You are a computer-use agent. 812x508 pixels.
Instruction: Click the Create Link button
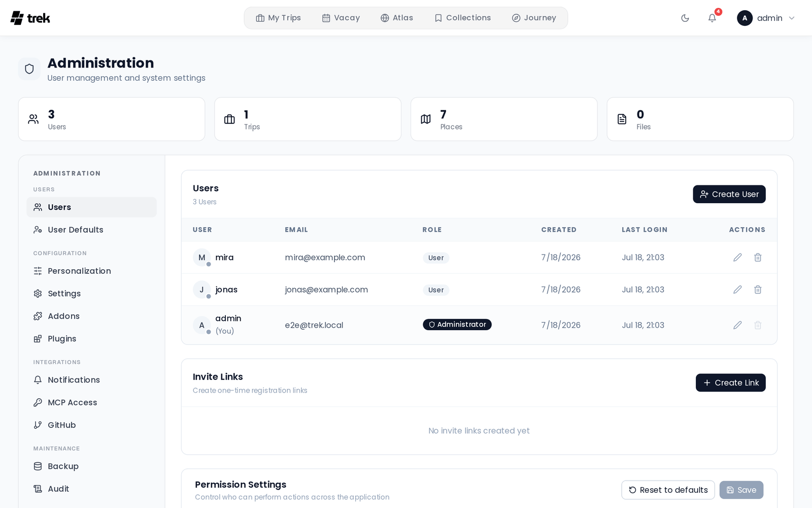[x=731, y=383]
